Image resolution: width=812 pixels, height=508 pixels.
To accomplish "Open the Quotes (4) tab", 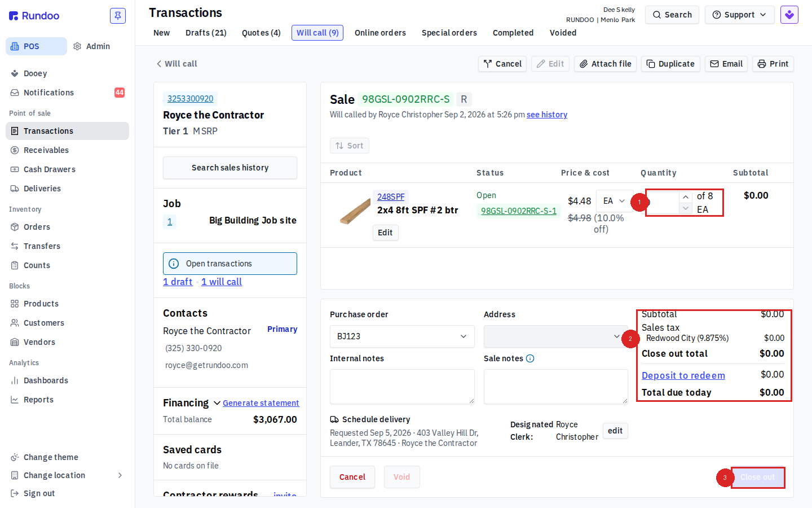I will (261, 33).
